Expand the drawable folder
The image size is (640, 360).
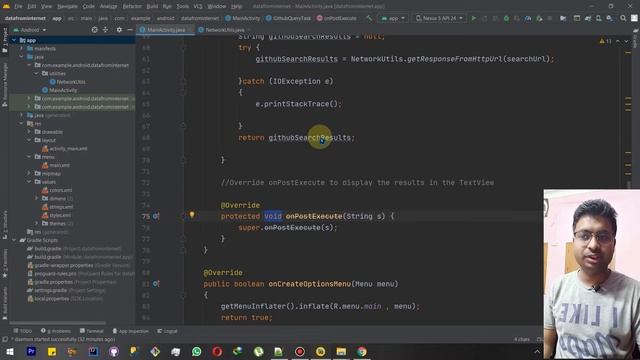(29, 132)
